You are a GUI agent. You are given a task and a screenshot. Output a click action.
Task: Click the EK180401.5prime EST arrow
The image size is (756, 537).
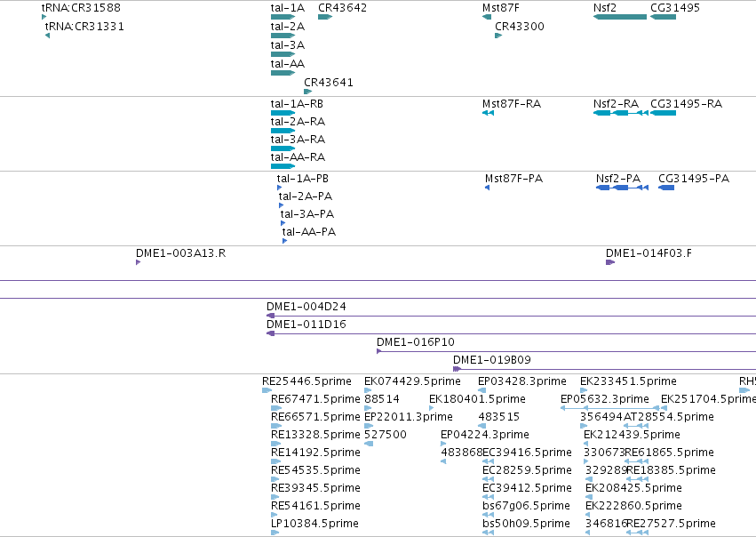click(x=432, y=408)
